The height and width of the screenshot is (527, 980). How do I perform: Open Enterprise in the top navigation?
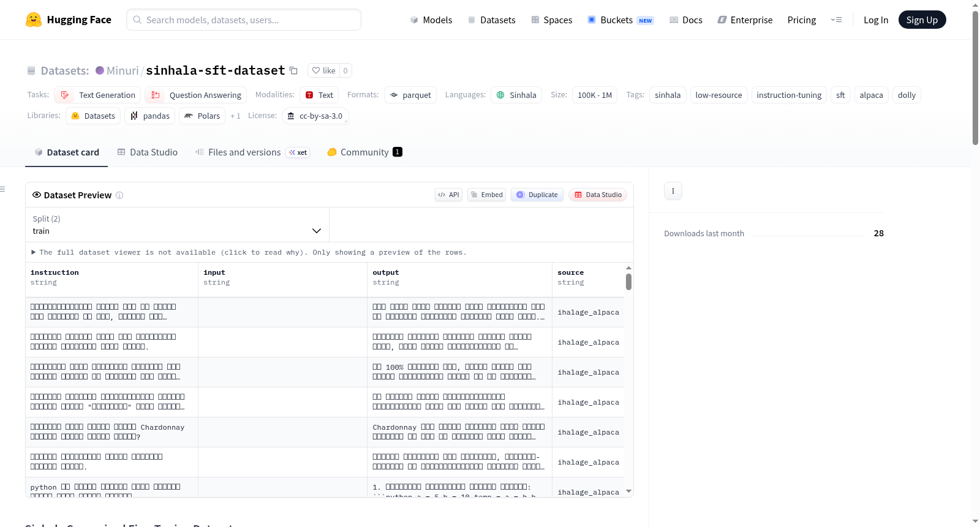[x=745, y=20]
